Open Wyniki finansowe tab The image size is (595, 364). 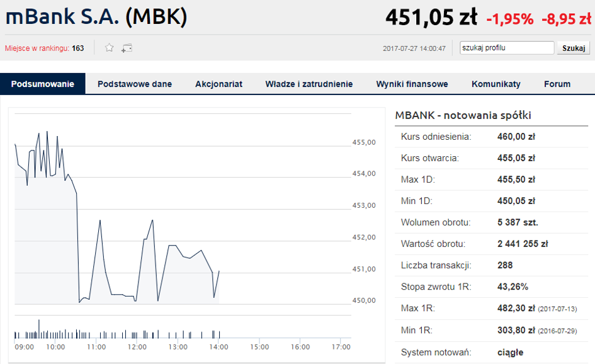point(412,84)
